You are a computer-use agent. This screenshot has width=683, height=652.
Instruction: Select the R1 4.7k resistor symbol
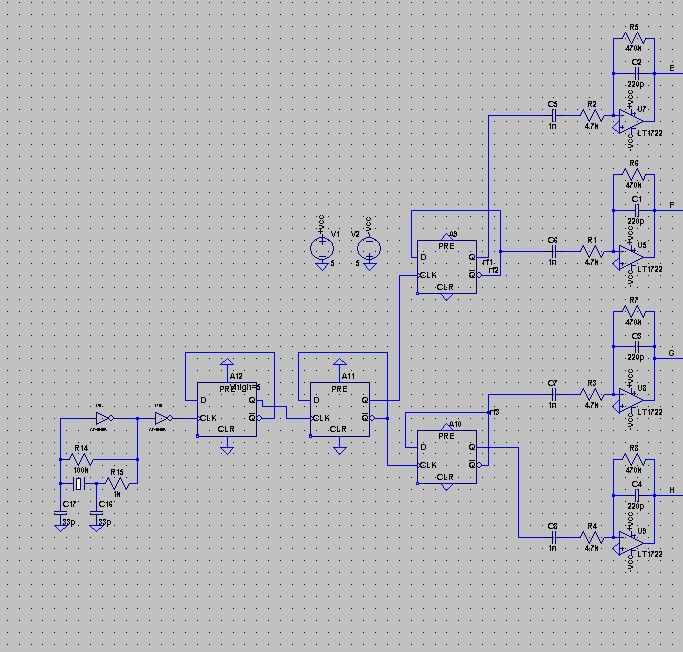[x=592, y=252]
